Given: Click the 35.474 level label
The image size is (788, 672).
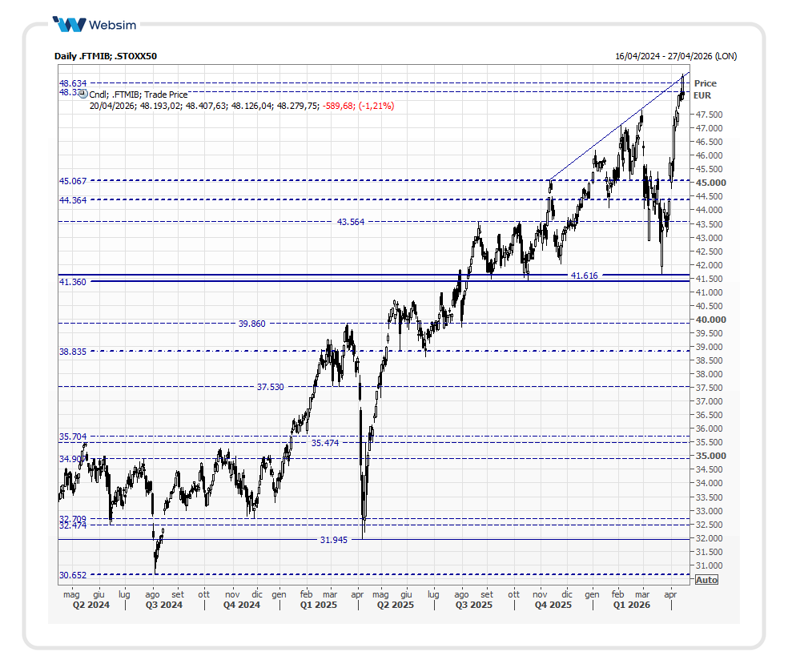Looking at the screenshot, I should coord(325,443).
